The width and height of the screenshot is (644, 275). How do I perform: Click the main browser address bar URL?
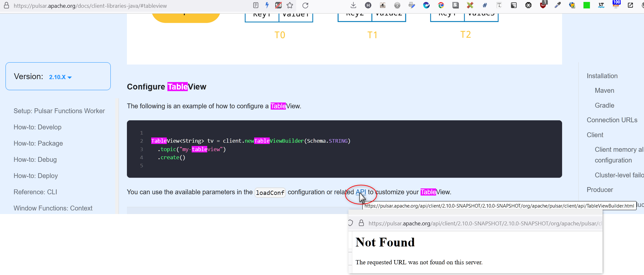click(90, 6)
